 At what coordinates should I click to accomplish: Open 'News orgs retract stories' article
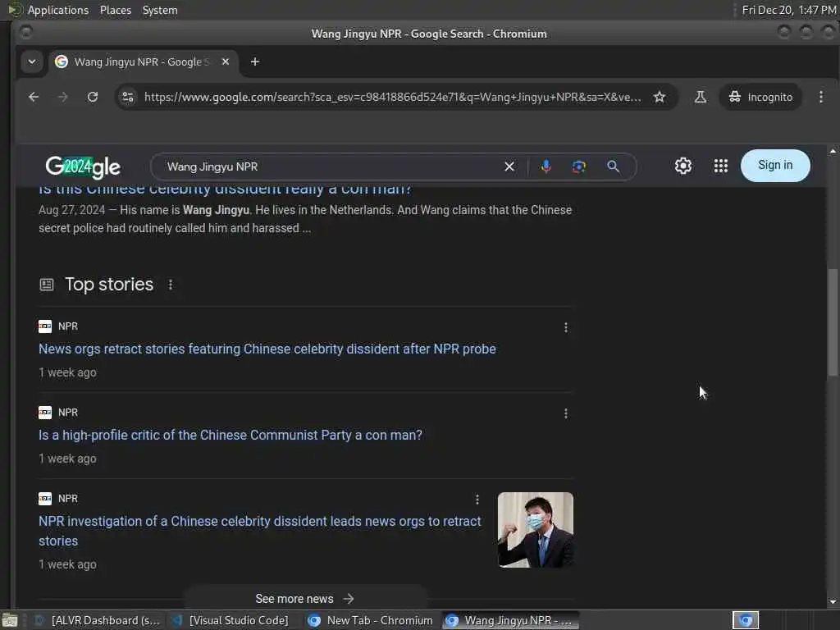pyautogui.click(x=267, y=349)
